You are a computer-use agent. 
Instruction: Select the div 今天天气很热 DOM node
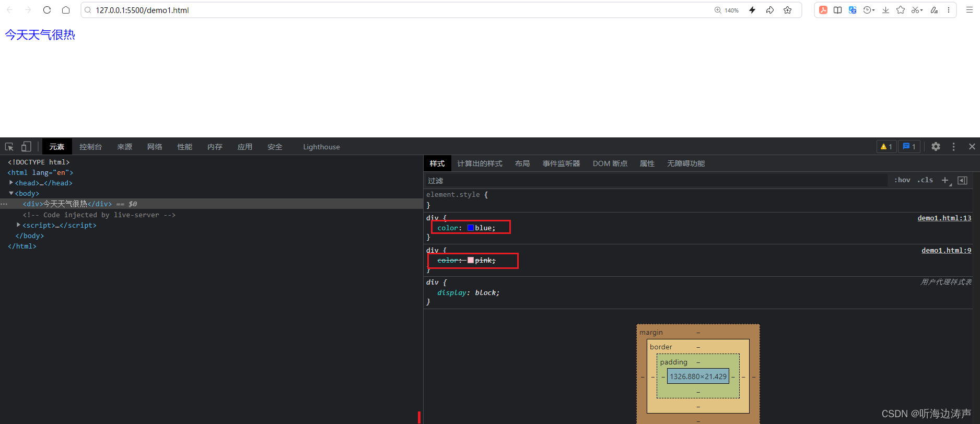point(212,204)
